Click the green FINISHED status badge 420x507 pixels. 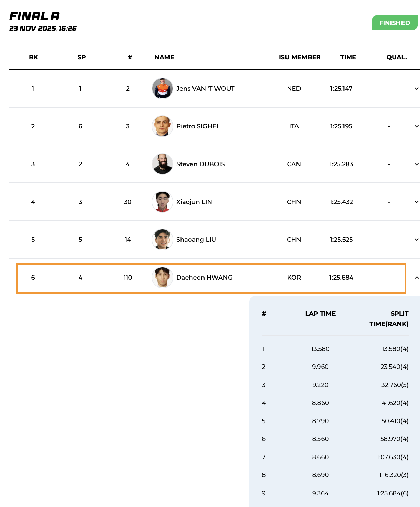coord(394,23)
